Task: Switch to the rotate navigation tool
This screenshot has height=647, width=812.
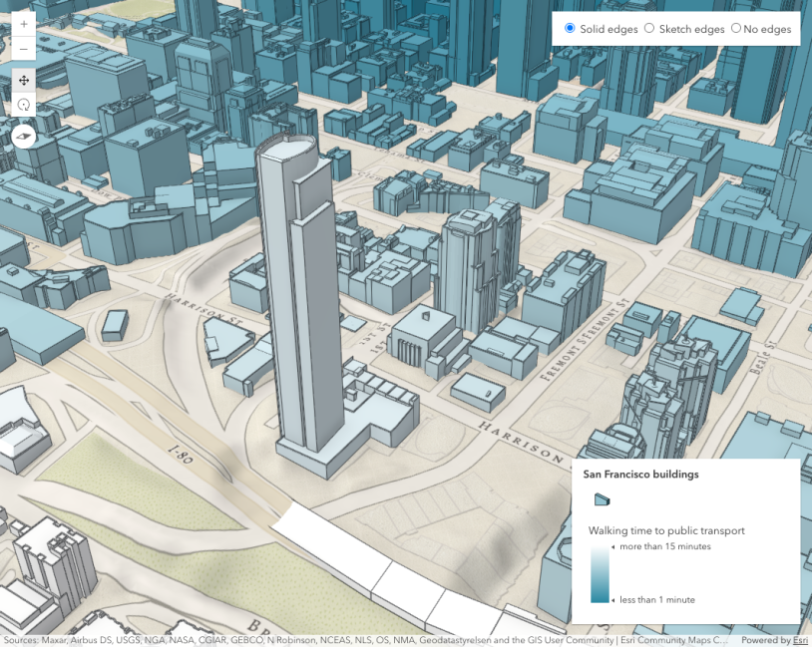Action: pyautogui.click(x=24, y=104)
